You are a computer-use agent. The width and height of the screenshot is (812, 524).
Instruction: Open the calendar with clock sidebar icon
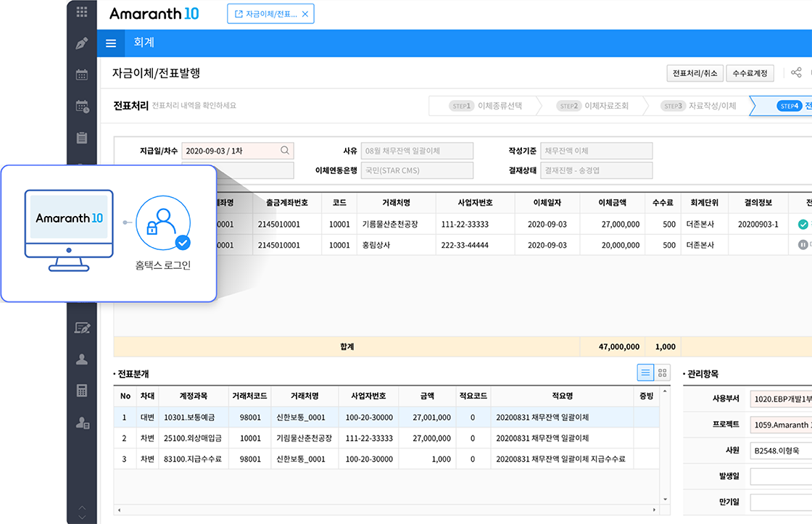coord(83,106)
